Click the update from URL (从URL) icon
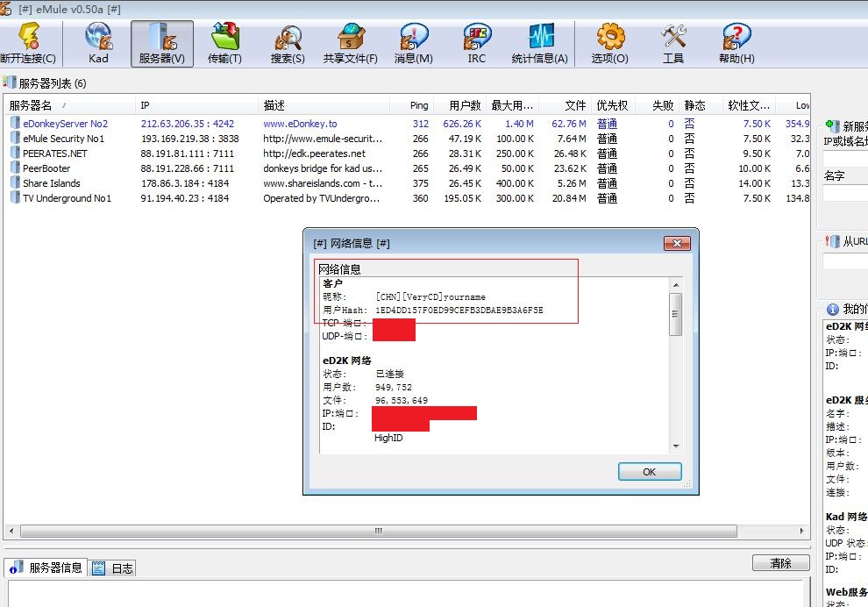 pos(832,241)
